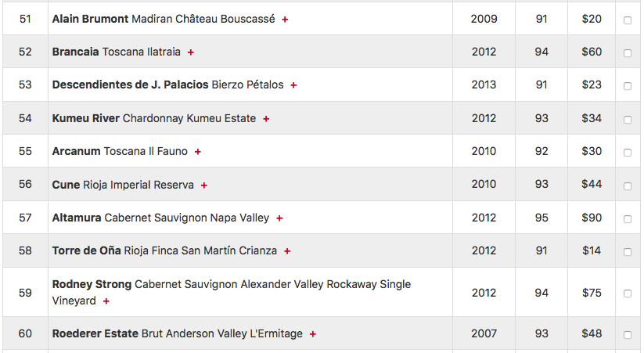Click the plus next to Altamura Cabernet Sauvignon

pos(279,218)
